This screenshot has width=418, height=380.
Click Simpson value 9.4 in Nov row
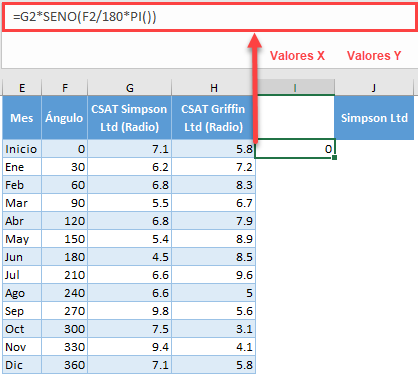click(x=129, y=347)
